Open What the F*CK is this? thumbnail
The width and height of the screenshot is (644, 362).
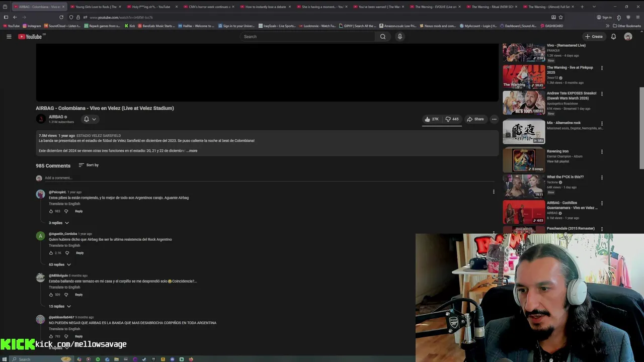(524, 186)
